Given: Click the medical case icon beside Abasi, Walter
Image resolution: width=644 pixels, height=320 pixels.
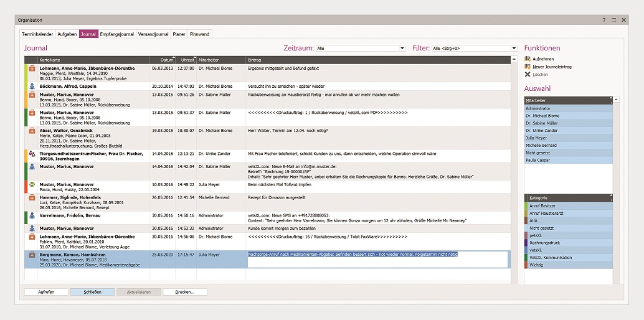Looking at the screenshot, I should [32, 131].
